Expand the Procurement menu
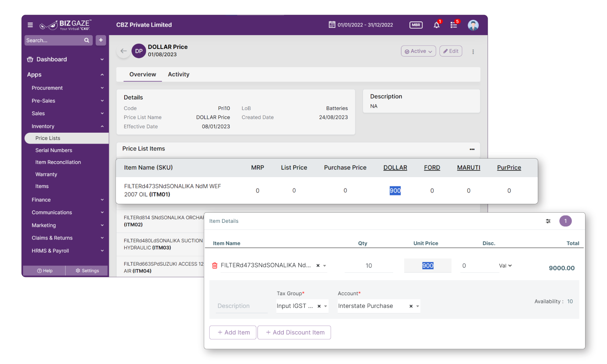Viewport: 607px width, 364px height. [x=102, y=88]
